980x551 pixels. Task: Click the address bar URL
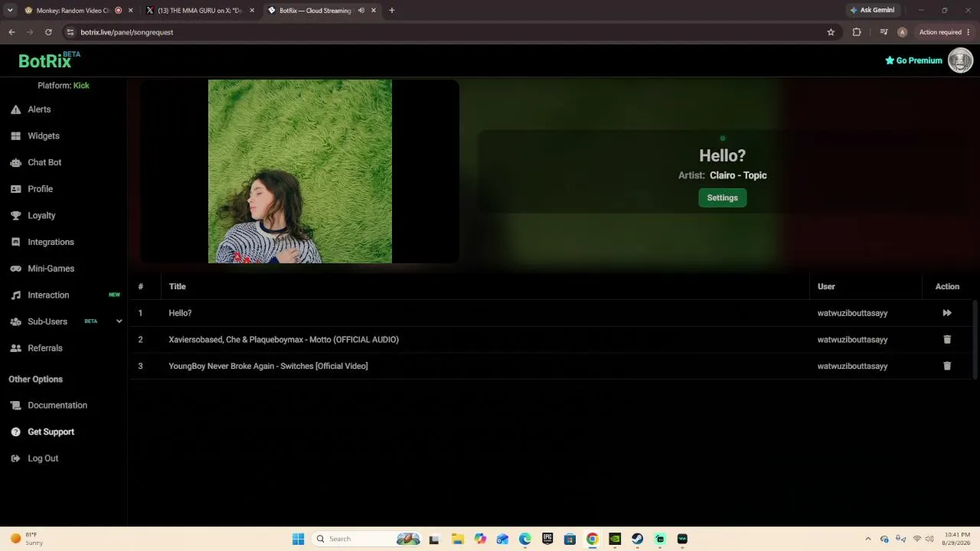coord(127,32)
